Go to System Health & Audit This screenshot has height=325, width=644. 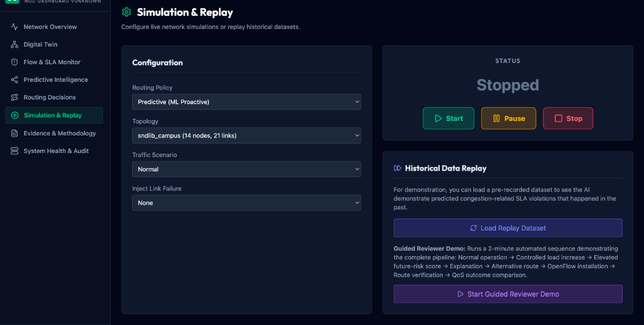click(x=54, y=151)
